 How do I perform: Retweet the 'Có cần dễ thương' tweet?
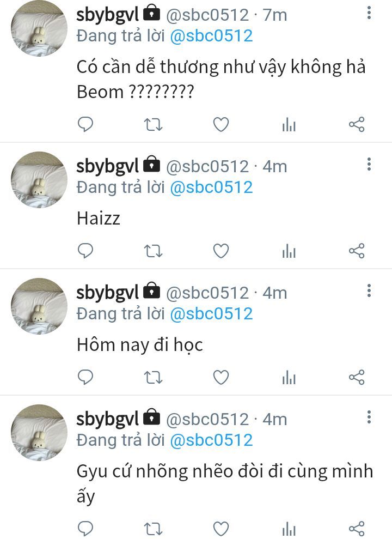[153, 125]
